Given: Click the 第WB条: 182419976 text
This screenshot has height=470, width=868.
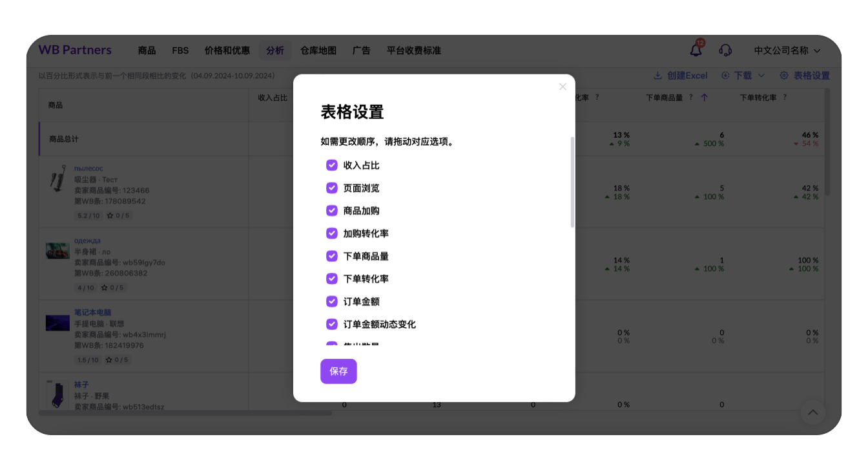Looking at the screenshot, I should [109, 345].
